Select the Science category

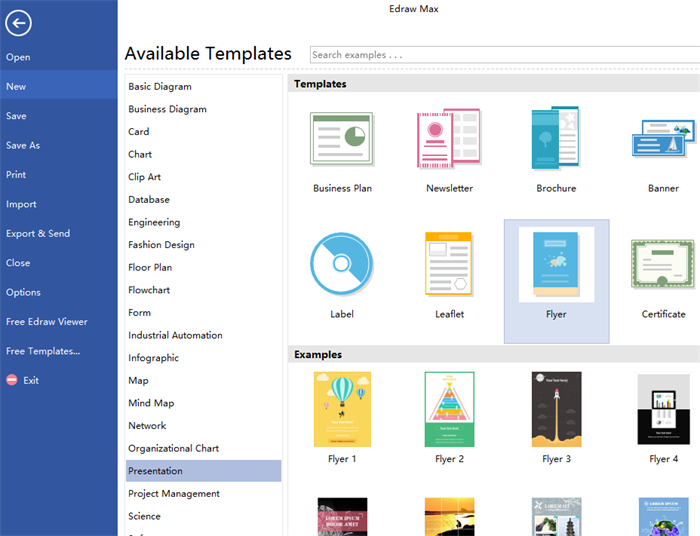[x=204, y=516]
